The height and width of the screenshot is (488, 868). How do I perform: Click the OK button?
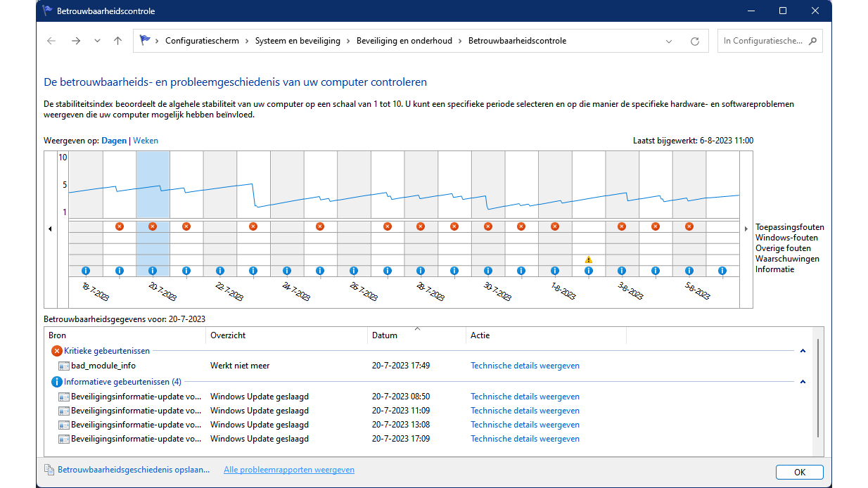tap(800, 472)
